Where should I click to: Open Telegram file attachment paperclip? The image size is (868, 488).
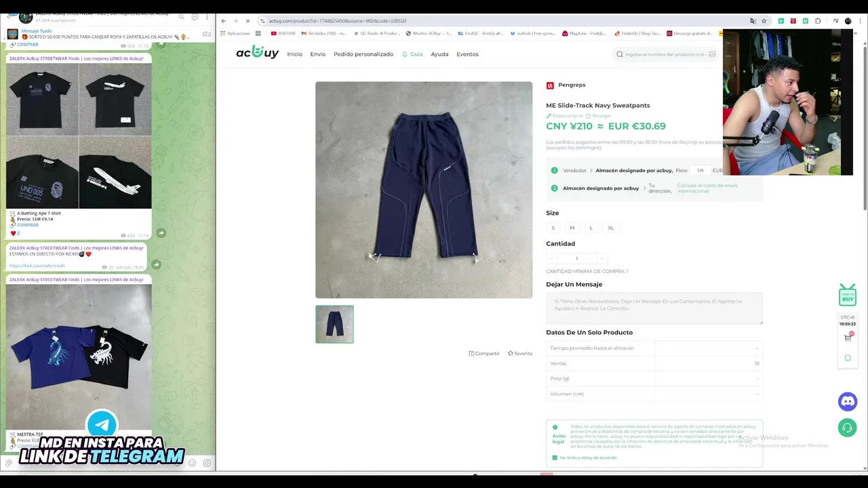[x=9, y=463]
